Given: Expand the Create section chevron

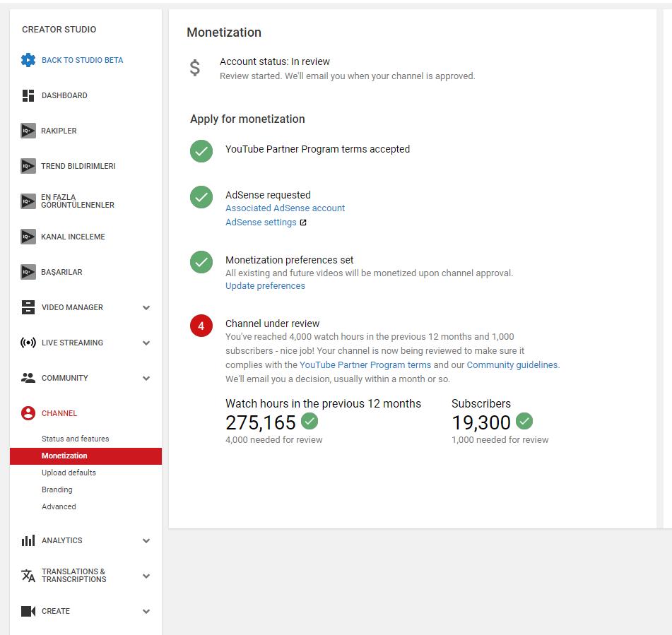Looking at the screenshot, I should tap(146, 612).
